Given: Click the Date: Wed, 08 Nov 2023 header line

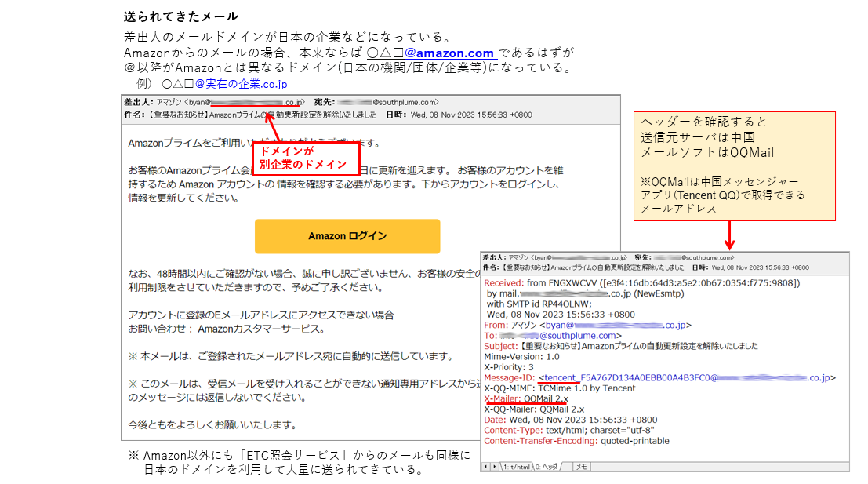Looking at the screenshot, I should 571,420.
